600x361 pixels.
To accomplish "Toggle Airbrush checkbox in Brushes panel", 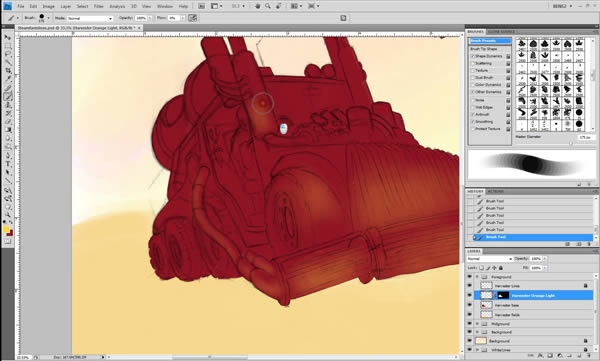I will (x=473, y=114).
